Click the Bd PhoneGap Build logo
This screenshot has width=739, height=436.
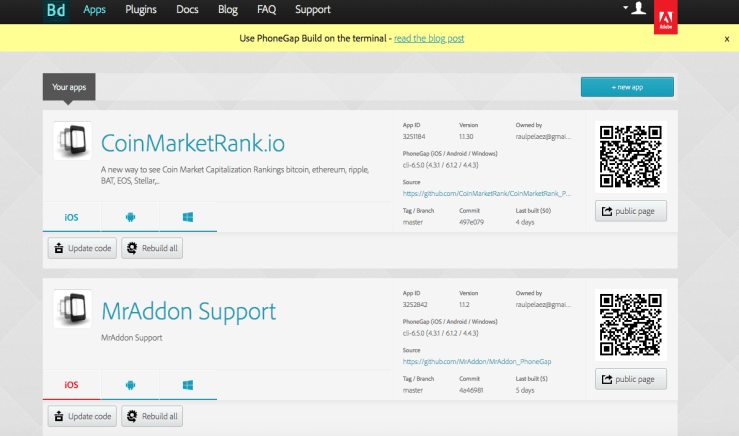pyautogui.click(x=56, y=11)
